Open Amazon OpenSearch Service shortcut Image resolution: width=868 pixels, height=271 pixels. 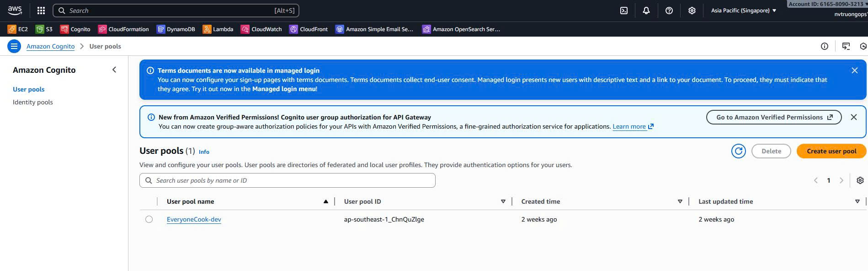point(461,29)
